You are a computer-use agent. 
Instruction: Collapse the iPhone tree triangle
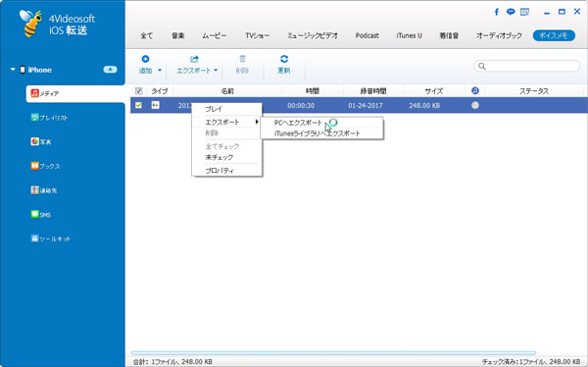coord(13,70)
